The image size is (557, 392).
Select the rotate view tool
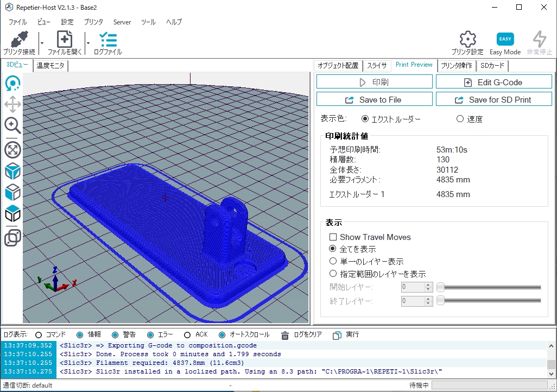point(13,83)
